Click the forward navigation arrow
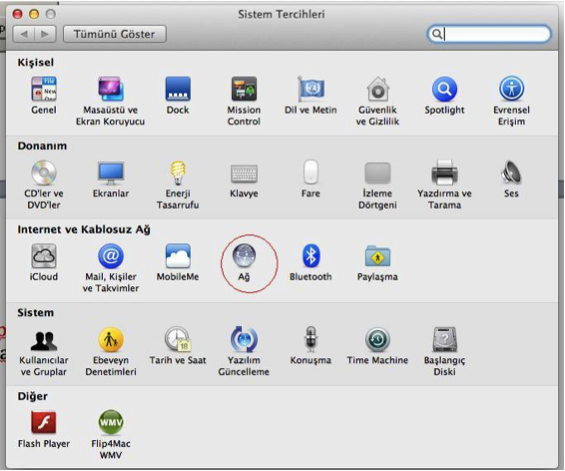Viewport: 565px width, 471px height. click(x=45, y=34)
